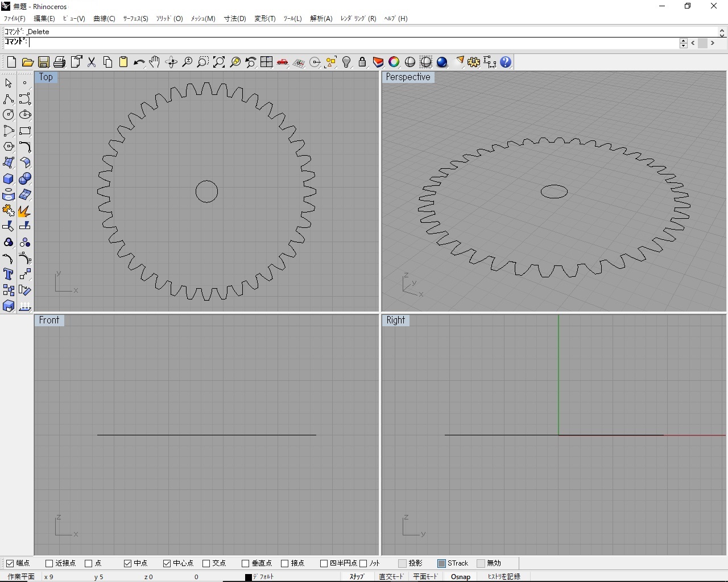Screen dimensions: 728x582
Task: Open the 曲線(C) menu
Action: 104,19
